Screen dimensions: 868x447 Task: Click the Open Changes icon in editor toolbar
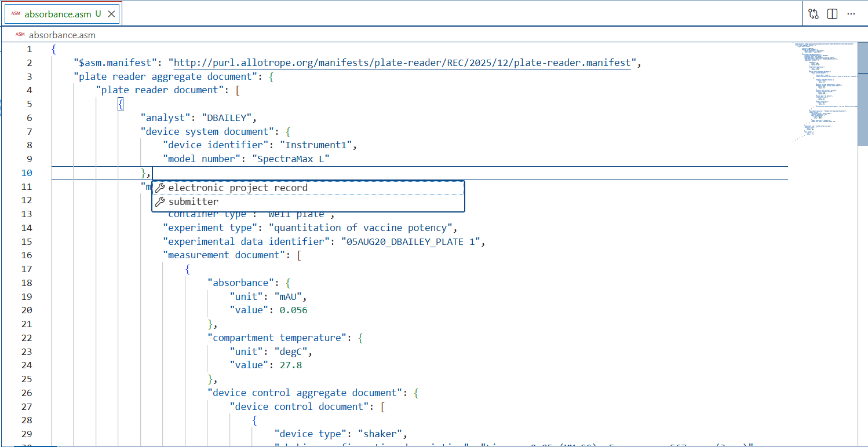point(814,14)
